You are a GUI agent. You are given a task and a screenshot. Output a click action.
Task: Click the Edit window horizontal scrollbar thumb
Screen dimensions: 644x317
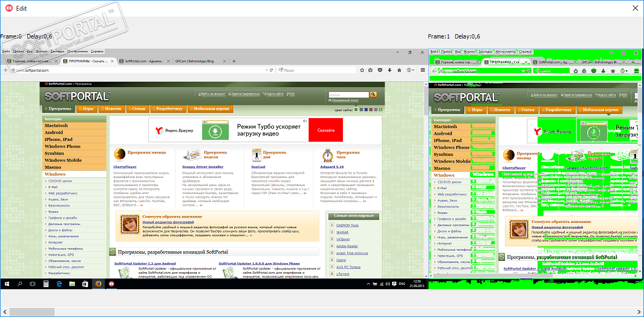tap(32, 312)
